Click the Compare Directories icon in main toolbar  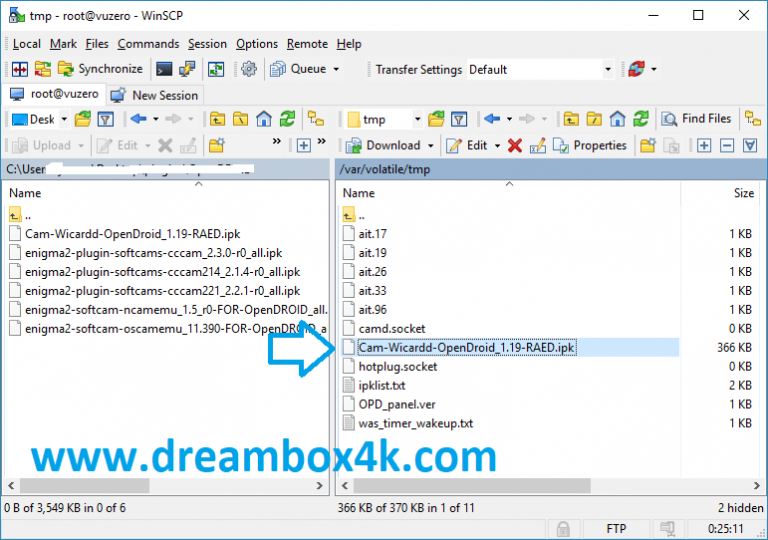(20, 69)
